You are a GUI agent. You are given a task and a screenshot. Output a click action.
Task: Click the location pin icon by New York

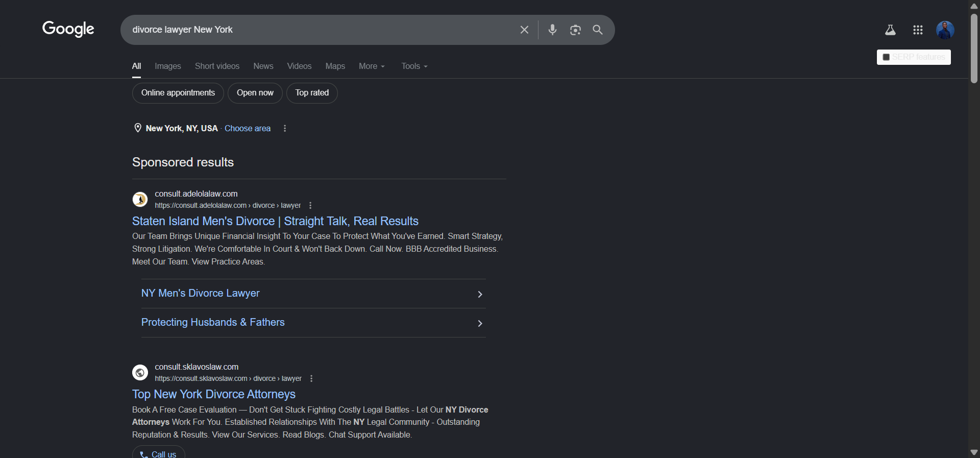pos(137,128)
